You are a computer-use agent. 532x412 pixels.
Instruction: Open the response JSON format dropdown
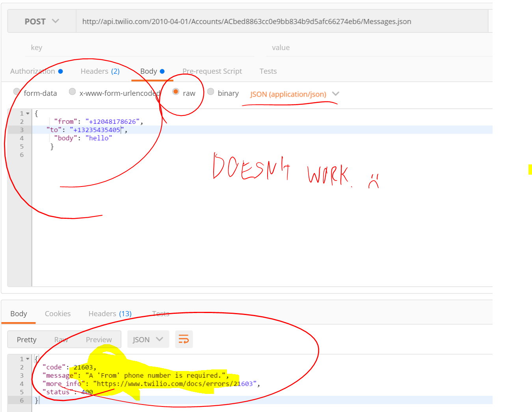click(148, 339)
